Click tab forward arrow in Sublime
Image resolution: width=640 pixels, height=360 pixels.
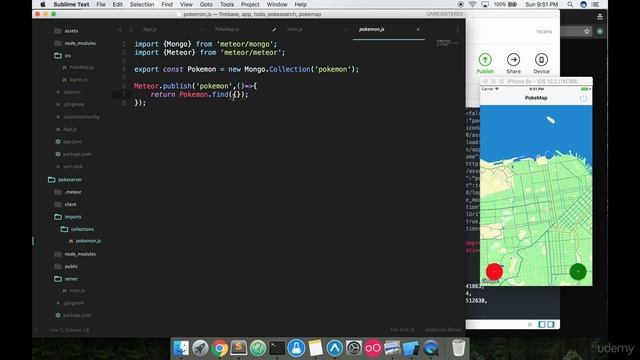(x=131, y=29)
